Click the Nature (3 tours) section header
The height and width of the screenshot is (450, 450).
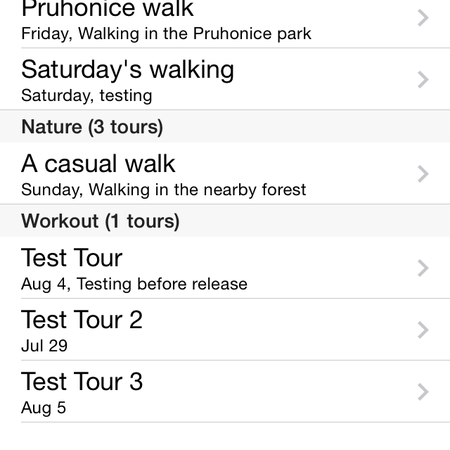(225, 127)
